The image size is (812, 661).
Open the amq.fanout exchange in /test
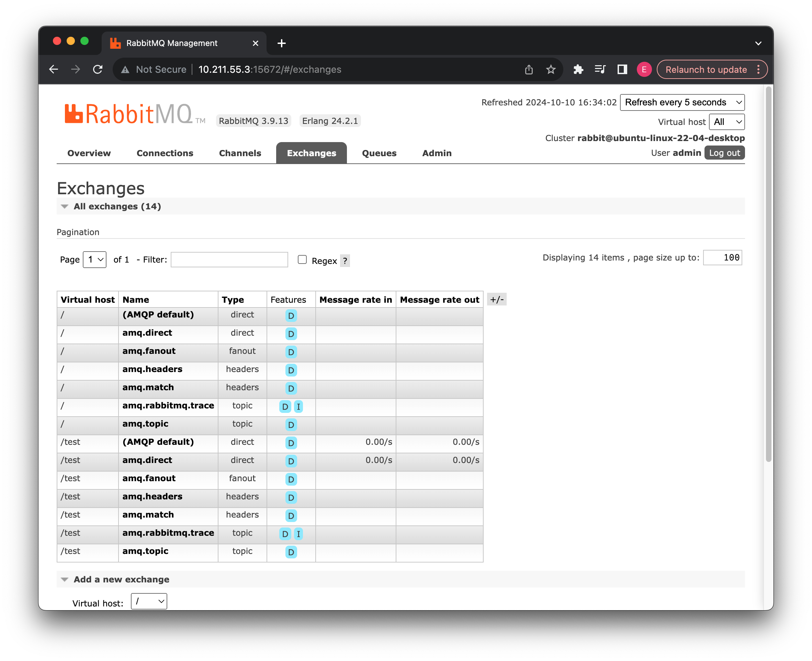[x=149, y=478]
